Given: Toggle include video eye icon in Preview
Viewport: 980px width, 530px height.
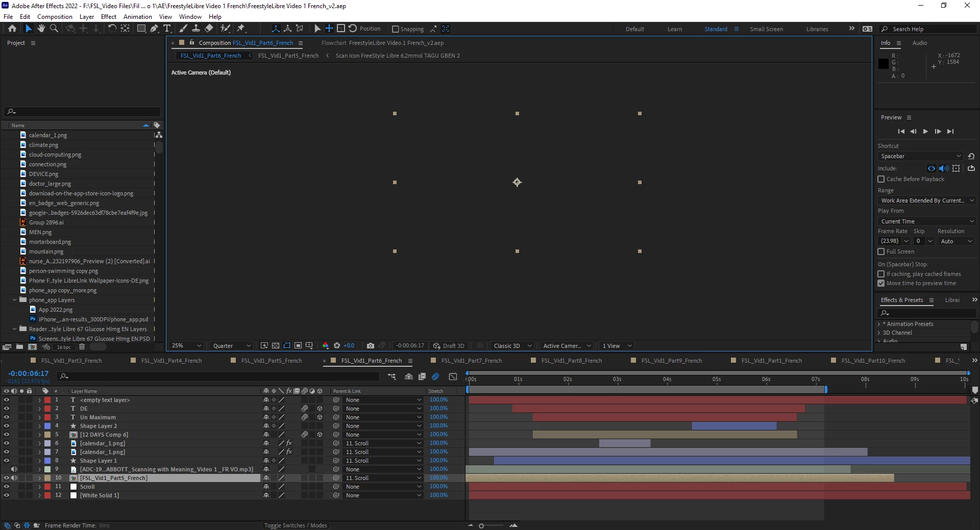Looking at the screenshot, I should coord(932,168).
